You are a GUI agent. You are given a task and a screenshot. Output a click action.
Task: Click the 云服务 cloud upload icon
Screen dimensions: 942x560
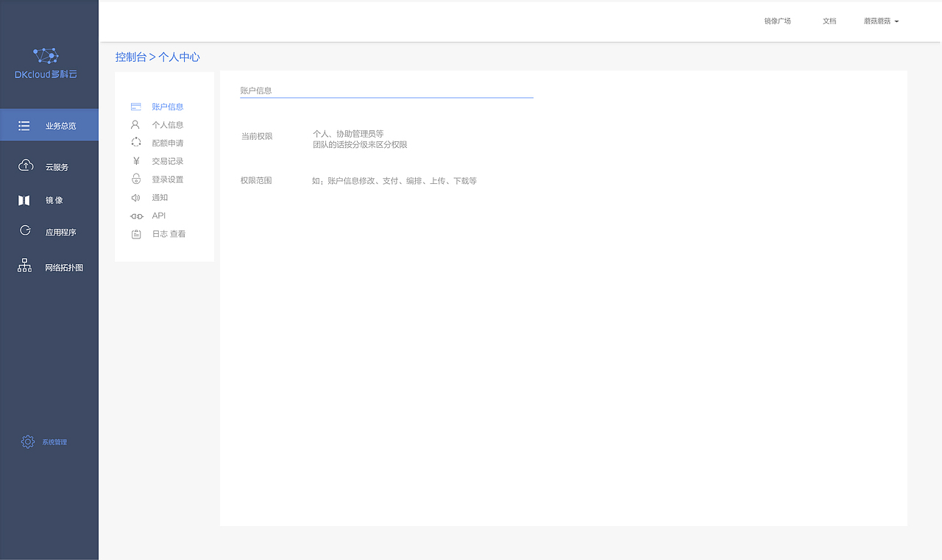tap(26, 166)
